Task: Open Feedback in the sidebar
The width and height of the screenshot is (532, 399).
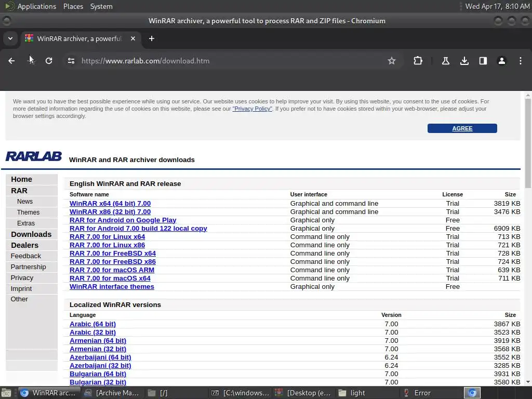Action: click(x=26, y=256)
